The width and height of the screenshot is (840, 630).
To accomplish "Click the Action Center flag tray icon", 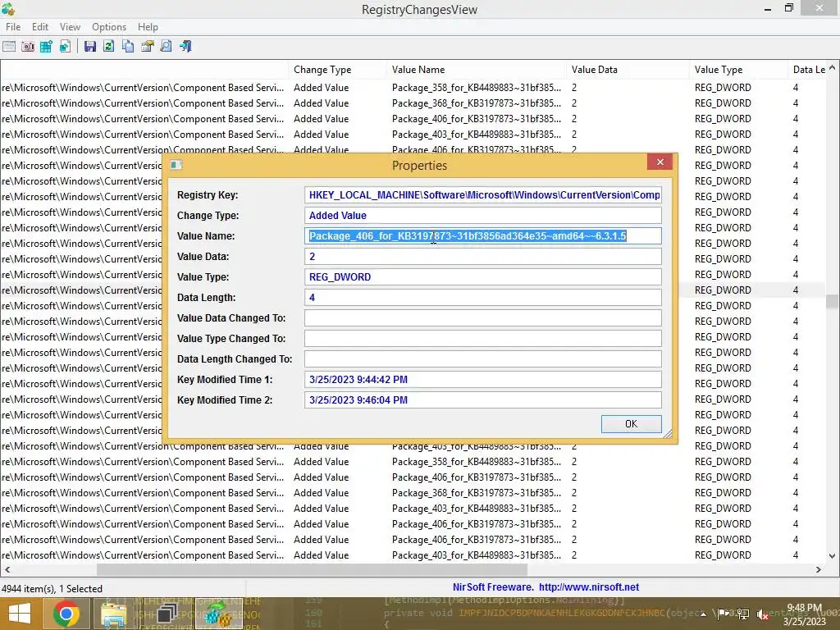I will pos(724,614).
